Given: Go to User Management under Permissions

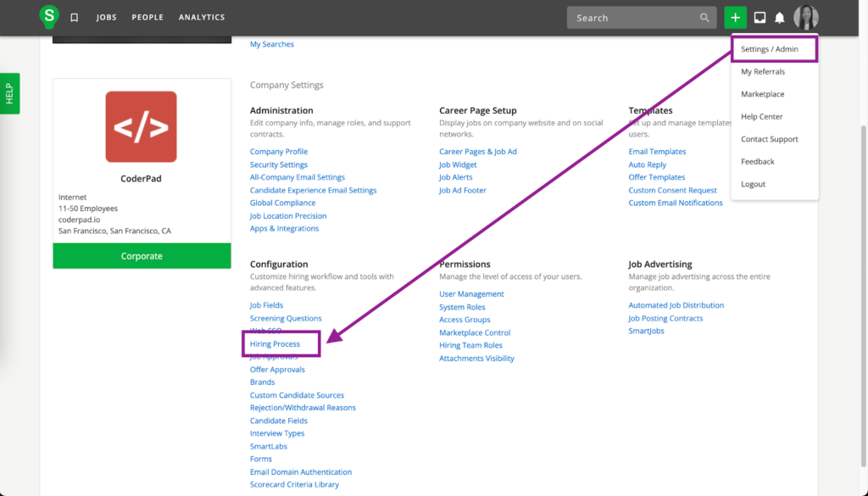Looking at the screenshot, I should click(472, 293).
